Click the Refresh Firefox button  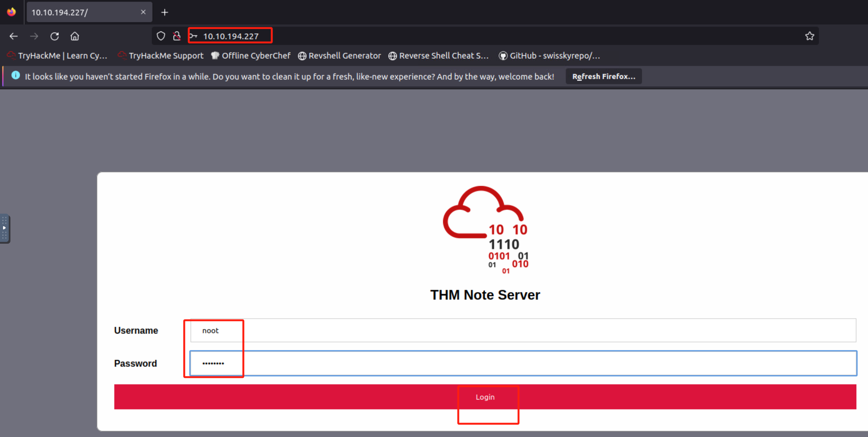[603, 77]
